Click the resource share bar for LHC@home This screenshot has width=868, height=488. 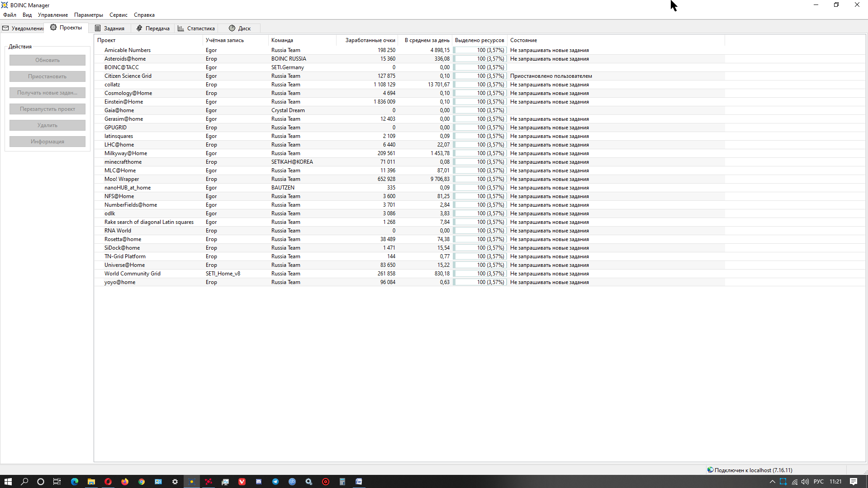pyautogui.click(x=479, y=145)
